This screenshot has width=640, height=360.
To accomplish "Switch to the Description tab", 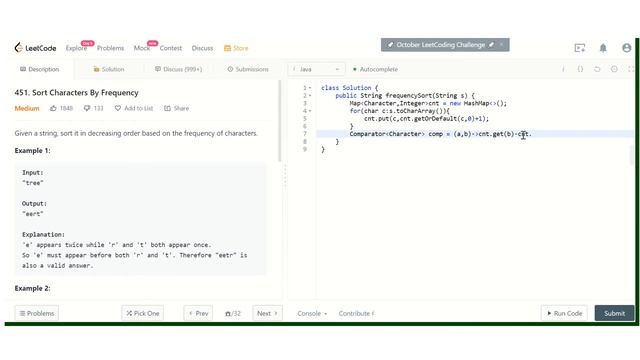I will [x=40, y=69].
